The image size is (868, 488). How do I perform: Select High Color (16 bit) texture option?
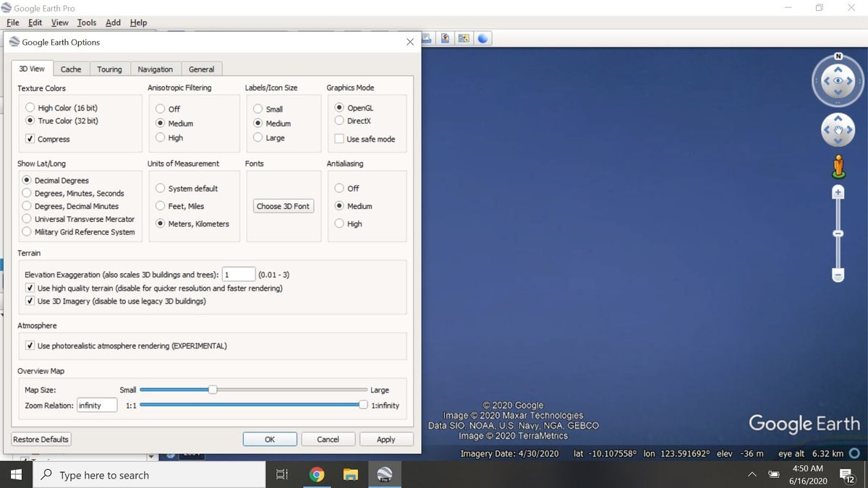click(61, 108)
